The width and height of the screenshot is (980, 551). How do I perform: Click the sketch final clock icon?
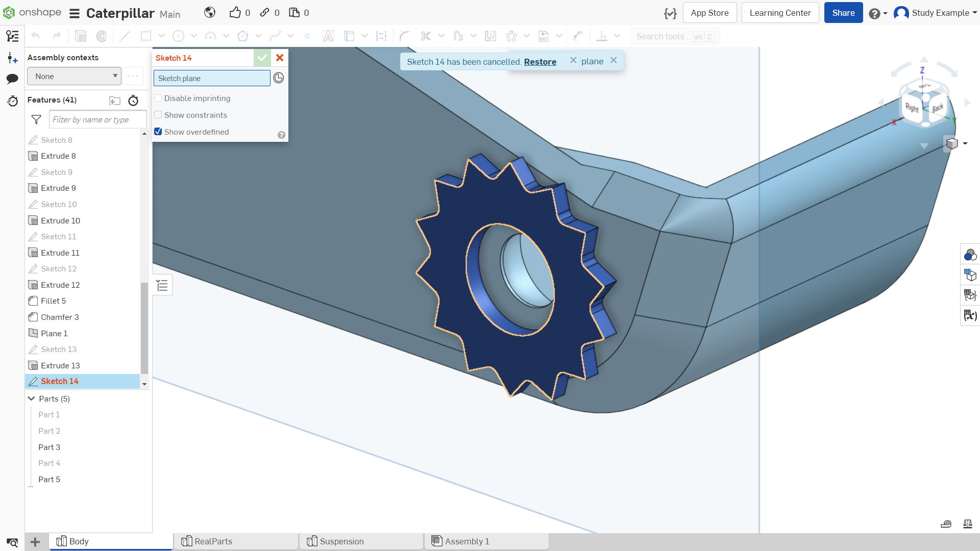pyautogui.click(x=279, y=78)
